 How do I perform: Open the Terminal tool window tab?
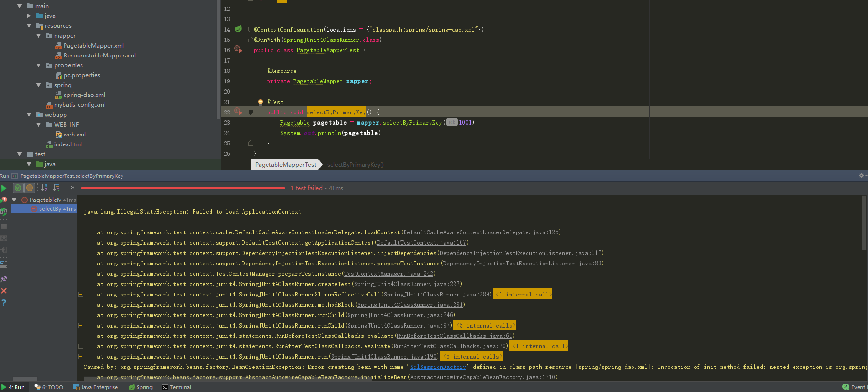point(177,387)
